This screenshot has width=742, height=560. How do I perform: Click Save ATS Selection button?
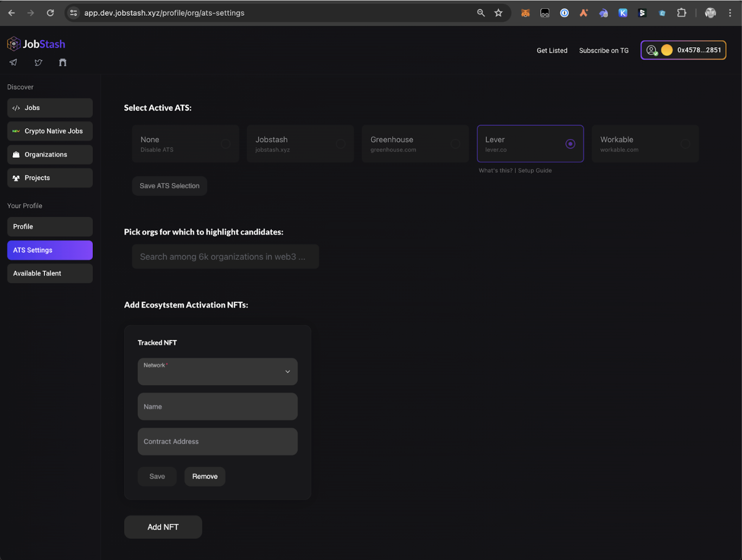coord(170,186)
